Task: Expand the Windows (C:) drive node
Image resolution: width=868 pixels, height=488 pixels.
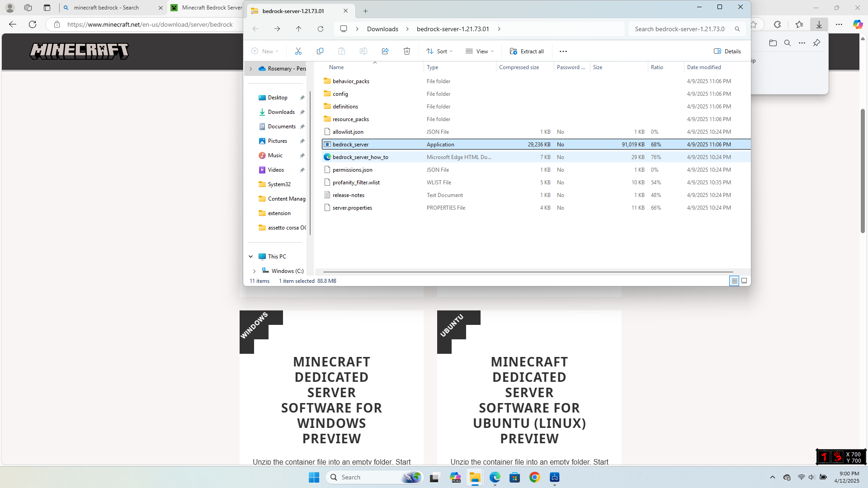Action: 255,271
